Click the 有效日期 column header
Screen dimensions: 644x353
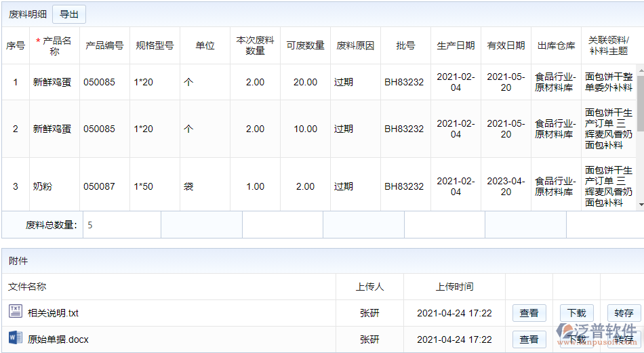506,45
